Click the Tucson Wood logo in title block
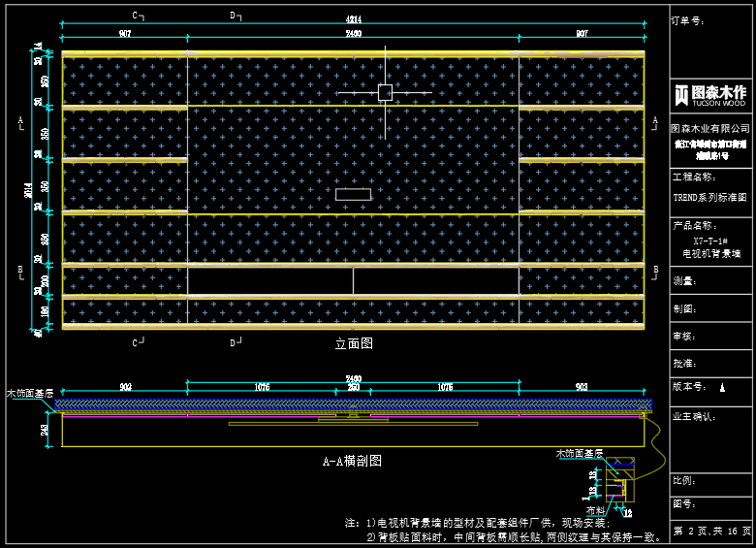Image resolution: width=756 pixels, height=548 pixels. (711, 94)
